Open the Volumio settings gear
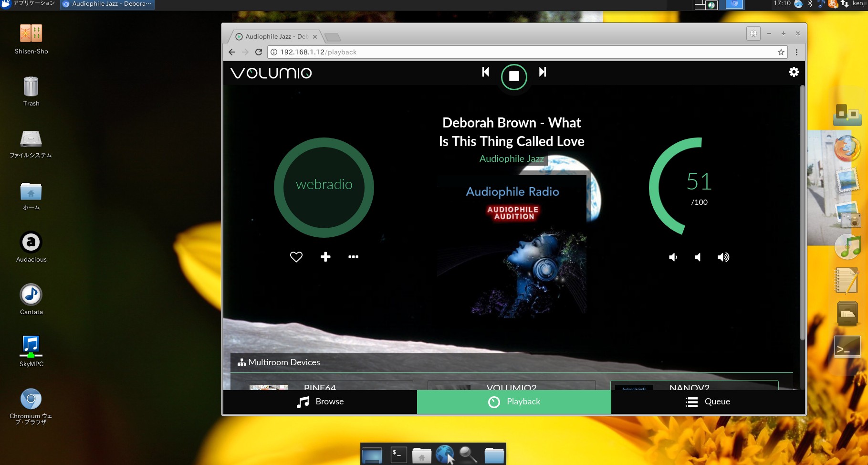 pos(794,72)
